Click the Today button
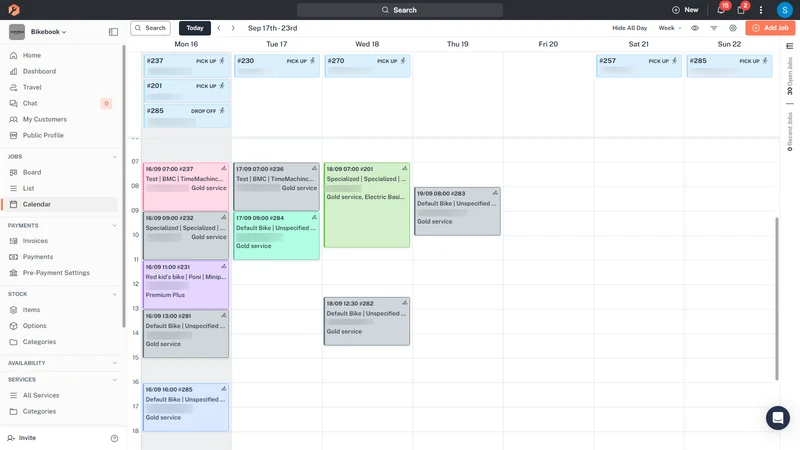 (x=195, y=28)
